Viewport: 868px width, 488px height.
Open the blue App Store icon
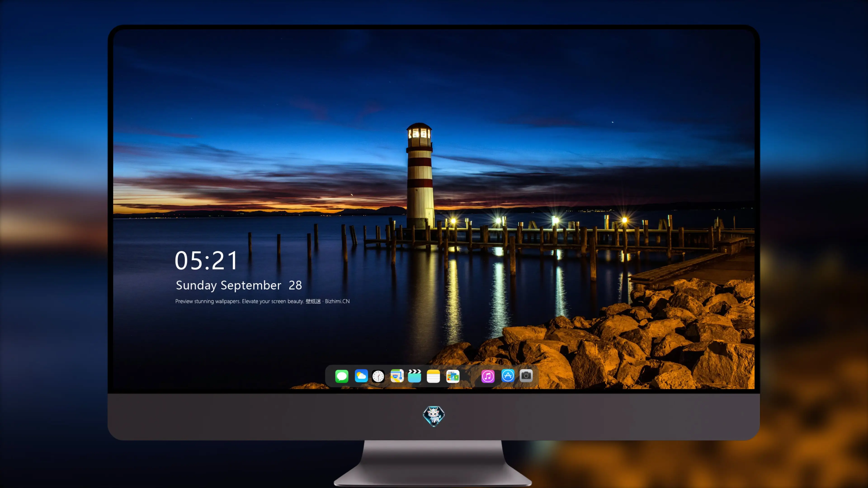click(x=508, y=375)
